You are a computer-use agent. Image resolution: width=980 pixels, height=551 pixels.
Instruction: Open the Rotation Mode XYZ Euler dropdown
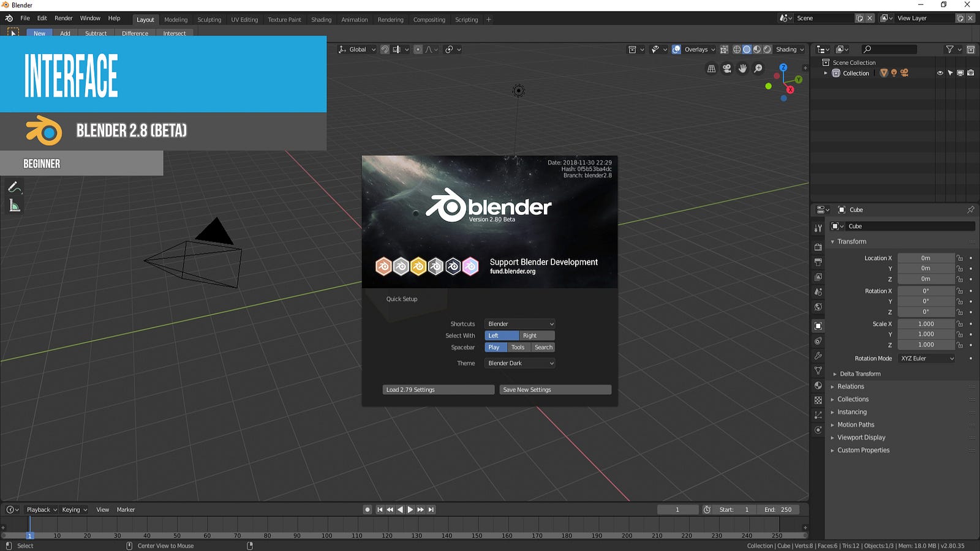927,359
